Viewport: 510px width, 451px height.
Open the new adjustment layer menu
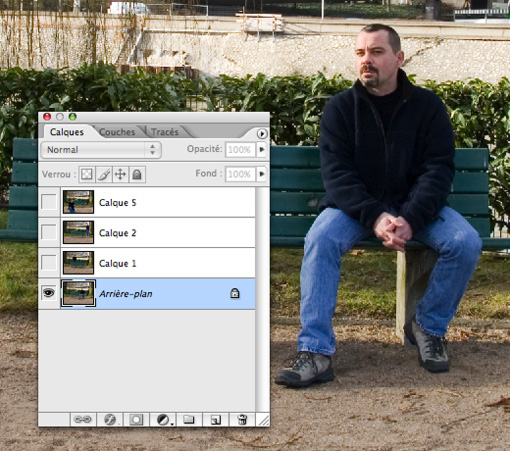tap(164, 419)
